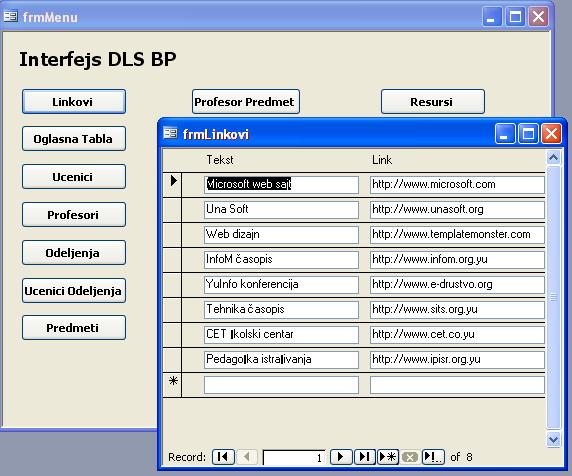Click the vertical scrollbar thumb in frmLinkovi
This screenshot has width=572, height=476.
[553, 297]
